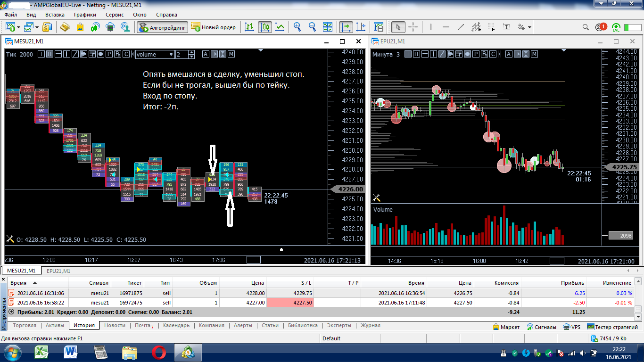Open the account profile with notification badge
The image size is (644, 362).
click(x=601, y=27)
